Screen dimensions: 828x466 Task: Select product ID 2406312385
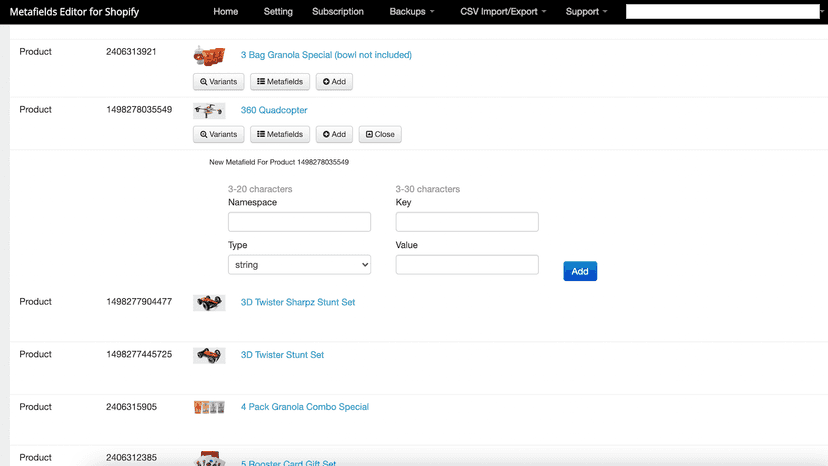(x=131, y=458)
